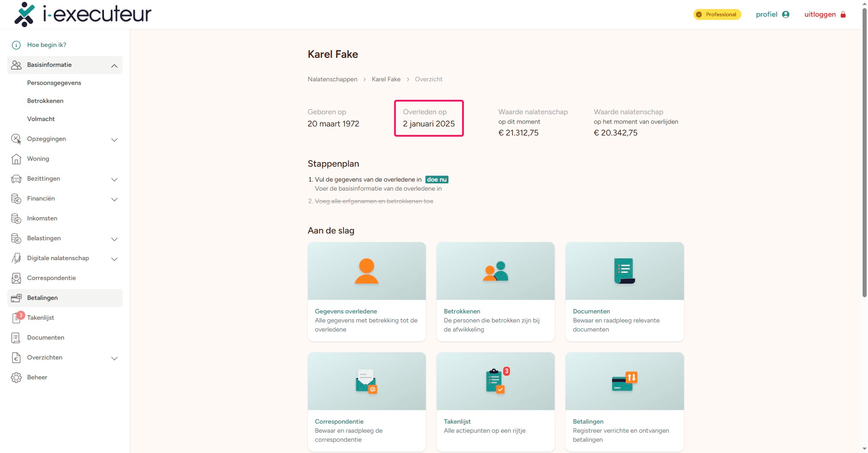The image size is (868, 453).
Task: Click the Belastingen coins icon
Action: [x=16, y=238]
